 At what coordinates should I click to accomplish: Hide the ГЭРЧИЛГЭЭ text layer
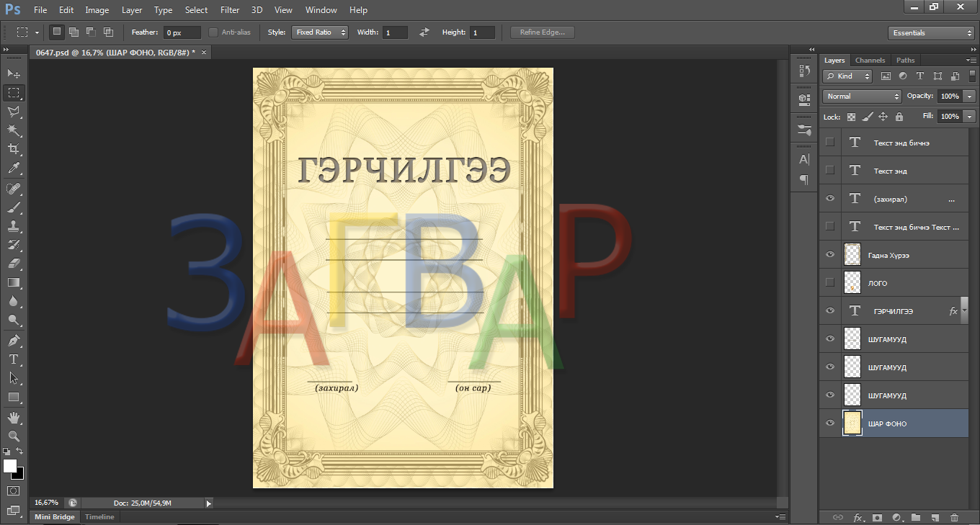tap(829, 311)
